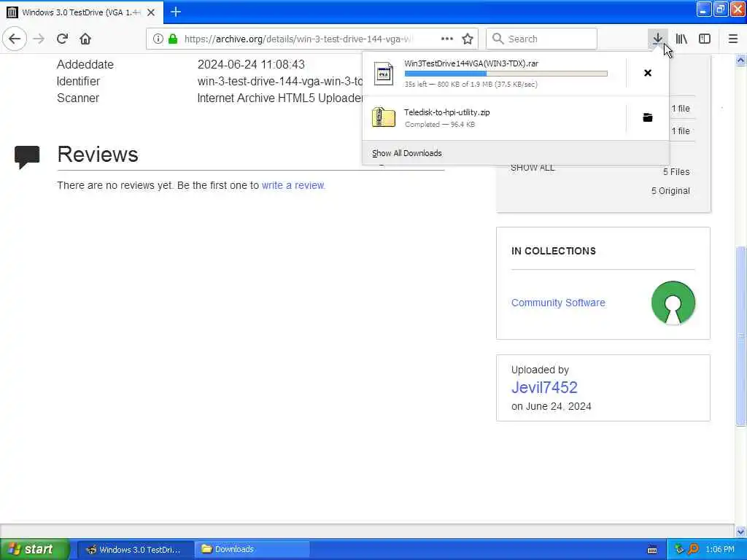Open the Windows Start menu

[34, 549]
